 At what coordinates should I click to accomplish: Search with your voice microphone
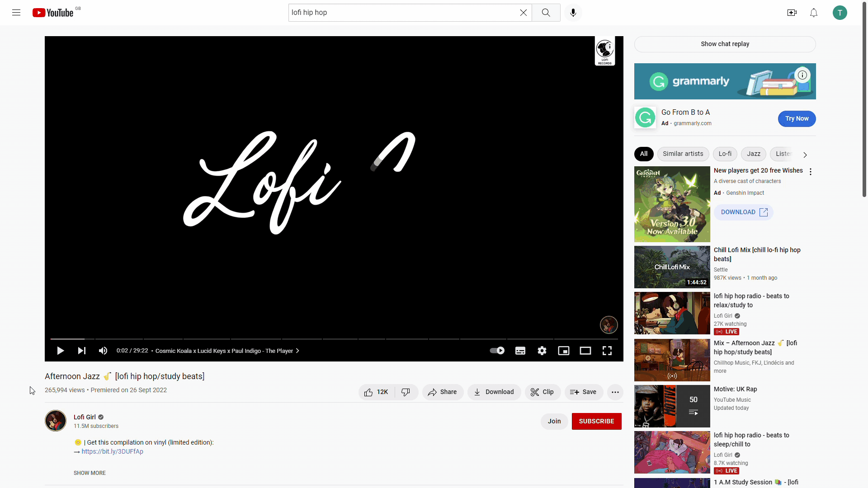573,13
